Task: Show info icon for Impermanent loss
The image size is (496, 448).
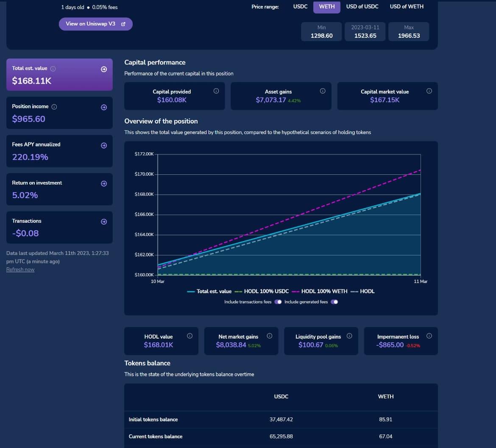Action: [x=429, y=336]
